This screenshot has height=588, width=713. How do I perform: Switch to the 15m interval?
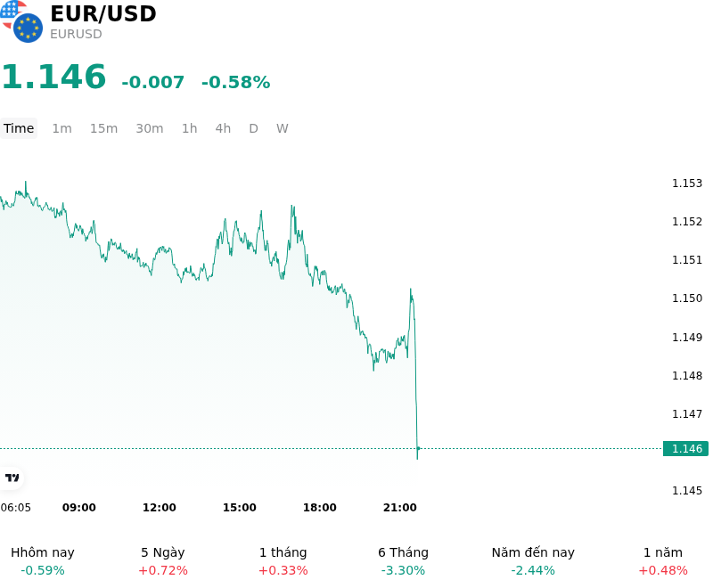click(103, 128)
